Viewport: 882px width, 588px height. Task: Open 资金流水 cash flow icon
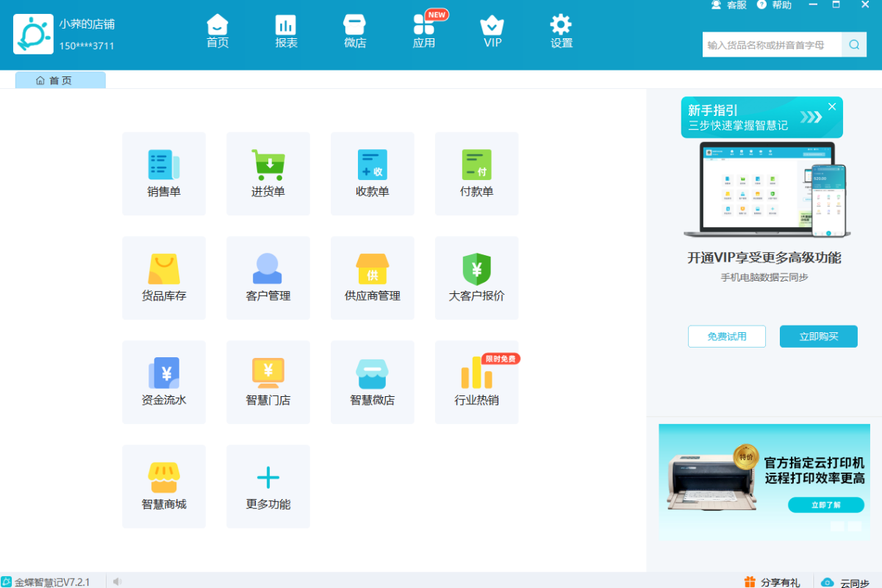click(x=164, y=375)
